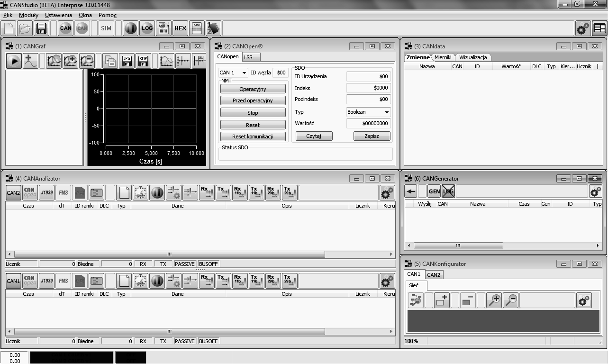Click the window layout icon top right
Screen dimensions: 608x364
coord(599,28)
